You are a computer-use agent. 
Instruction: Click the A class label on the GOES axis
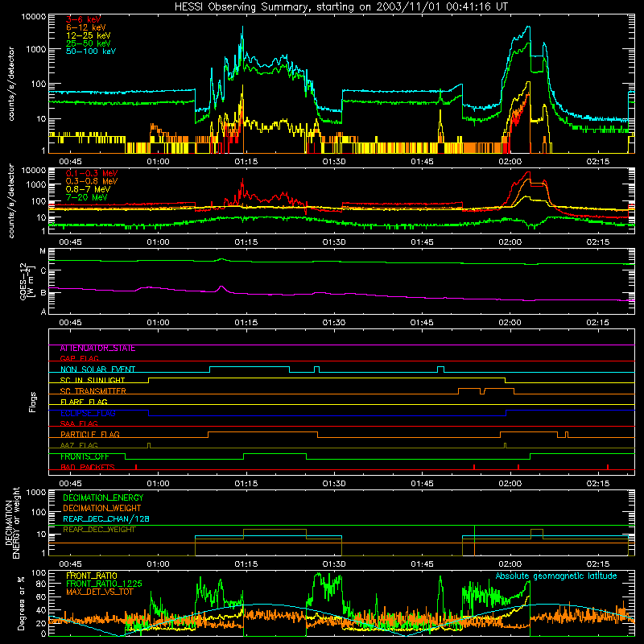coord(43,312)
